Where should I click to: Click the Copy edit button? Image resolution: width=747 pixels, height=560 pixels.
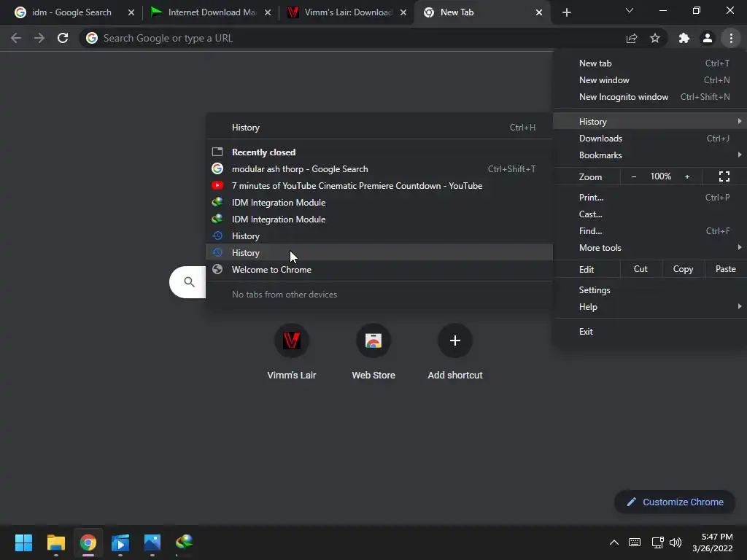(683, 269)
